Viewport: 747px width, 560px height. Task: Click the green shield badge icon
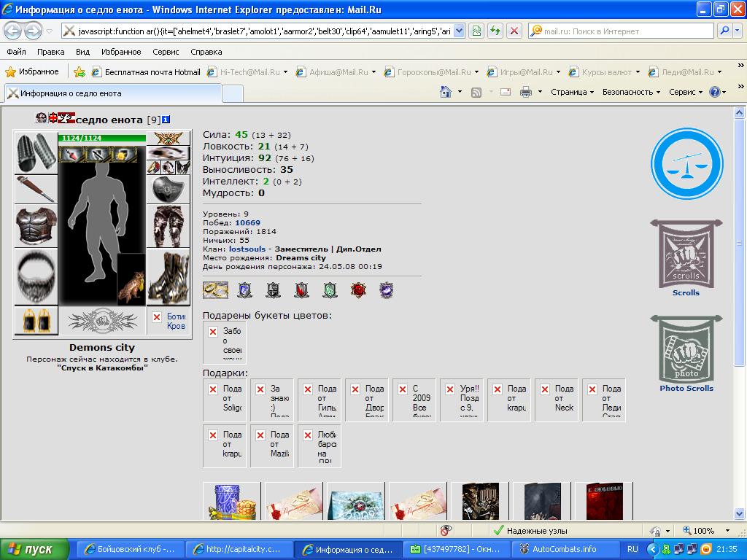330,289
